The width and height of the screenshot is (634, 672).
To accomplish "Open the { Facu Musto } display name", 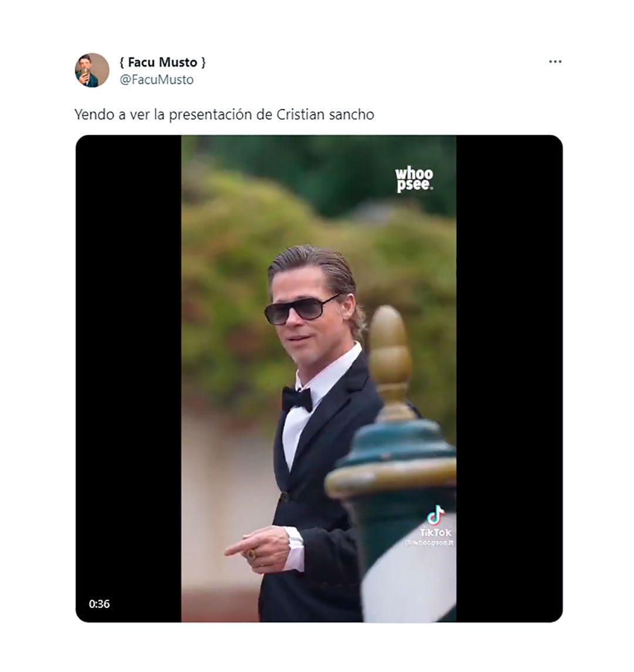I will [x=162, y=62].
